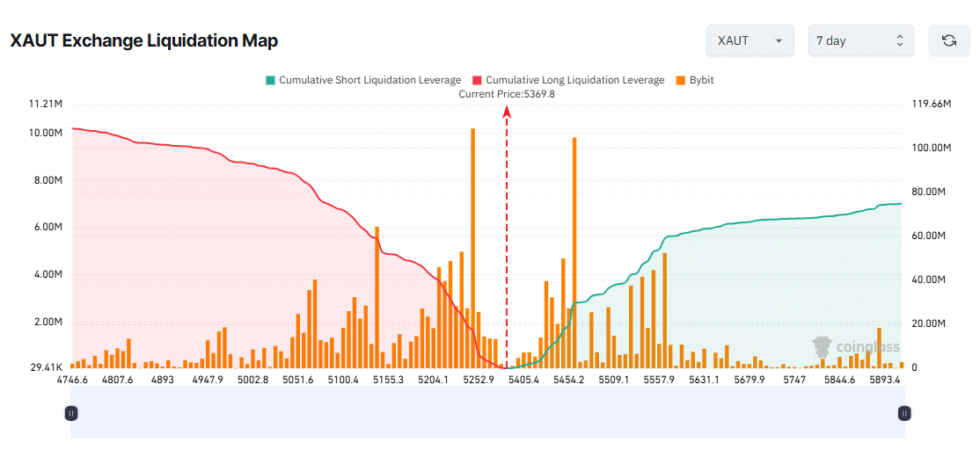
Task: Click the green square legend icon
Action: point(270,80)
